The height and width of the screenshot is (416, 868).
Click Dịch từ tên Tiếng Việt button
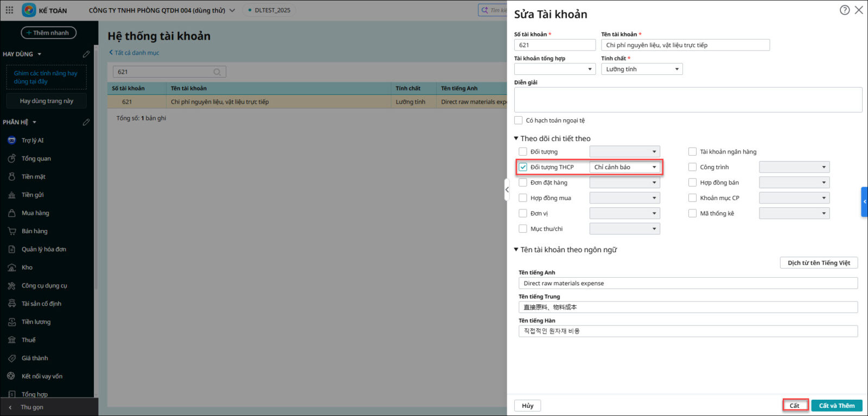click(819, 263)
